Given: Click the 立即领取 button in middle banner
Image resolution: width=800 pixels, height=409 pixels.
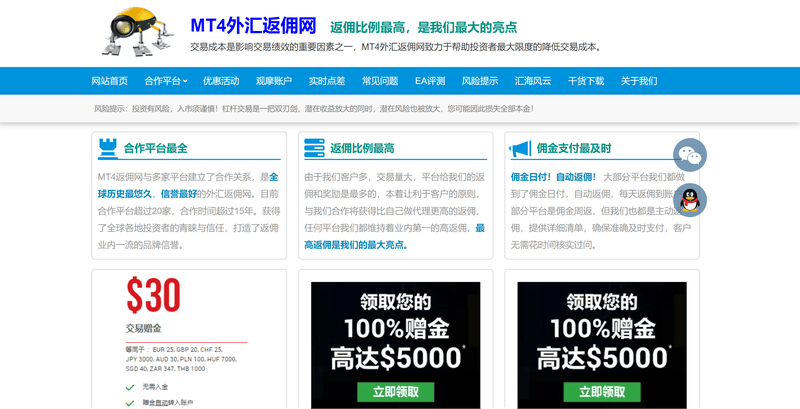Looking at the screenshot, I should coord(395,392).
